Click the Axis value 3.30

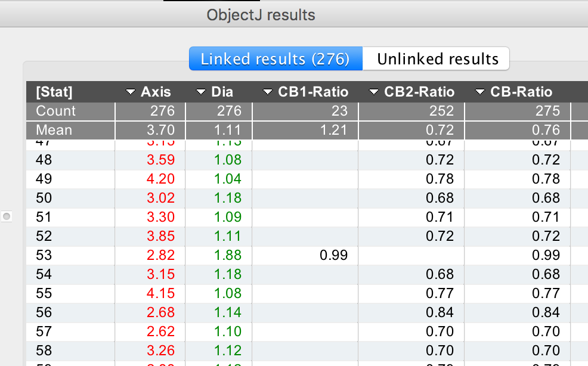[x=160, y=217]
